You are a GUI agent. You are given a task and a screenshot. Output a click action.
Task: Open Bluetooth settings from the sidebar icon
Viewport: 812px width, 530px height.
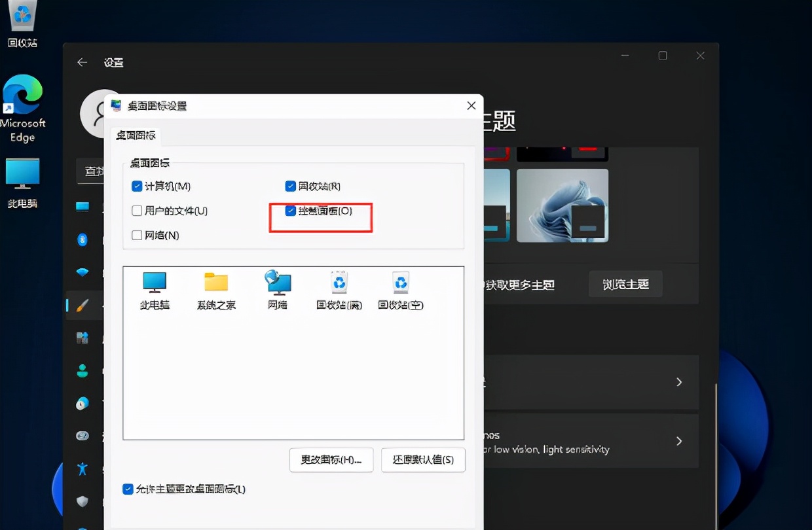pyautogui.click(x=83, y=239)
